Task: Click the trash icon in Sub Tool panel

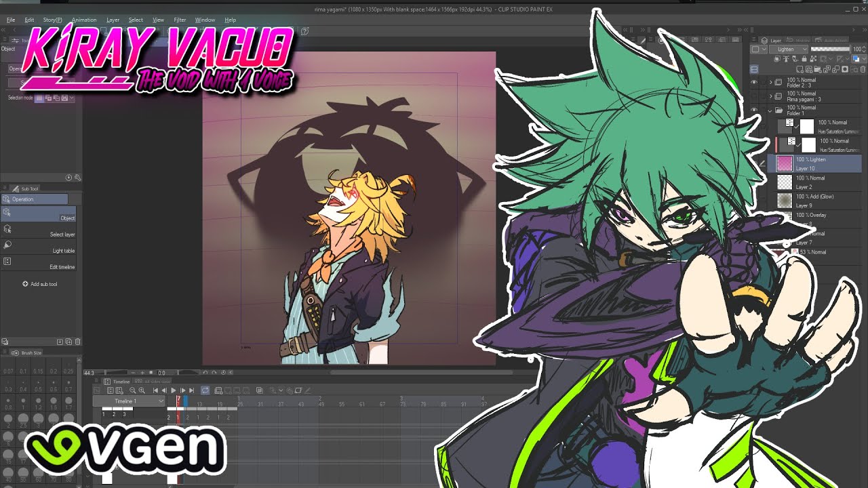Action: 77,342
